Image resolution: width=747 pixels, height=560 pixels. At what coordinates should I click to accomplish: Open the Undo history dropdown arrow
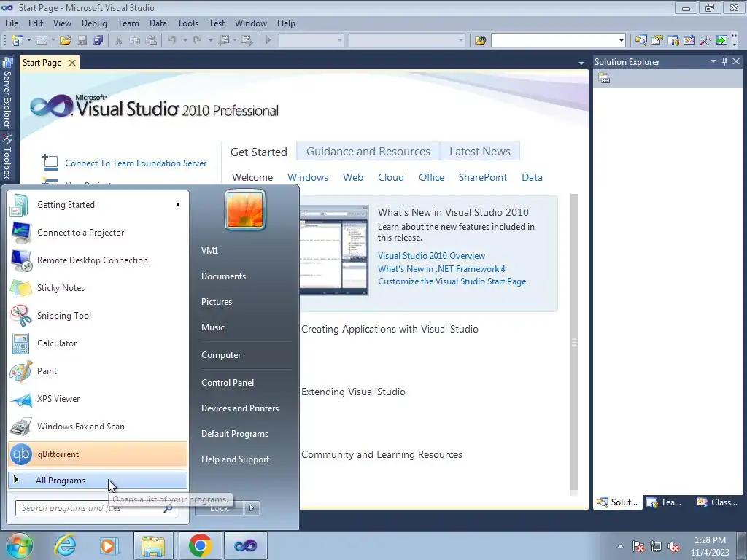pos(185,41)
